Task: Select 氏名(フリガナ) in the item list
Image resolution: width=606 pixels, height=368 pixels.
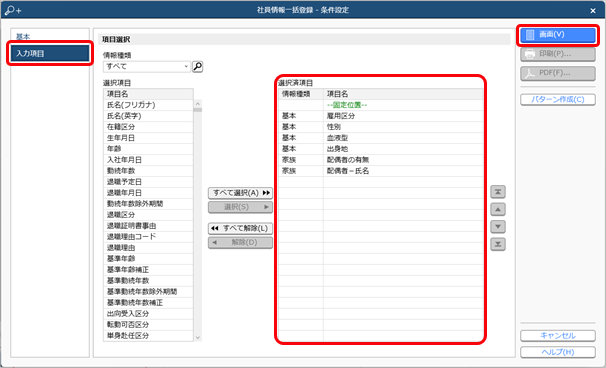Action: pyautogui.click(x=148, y=105)
